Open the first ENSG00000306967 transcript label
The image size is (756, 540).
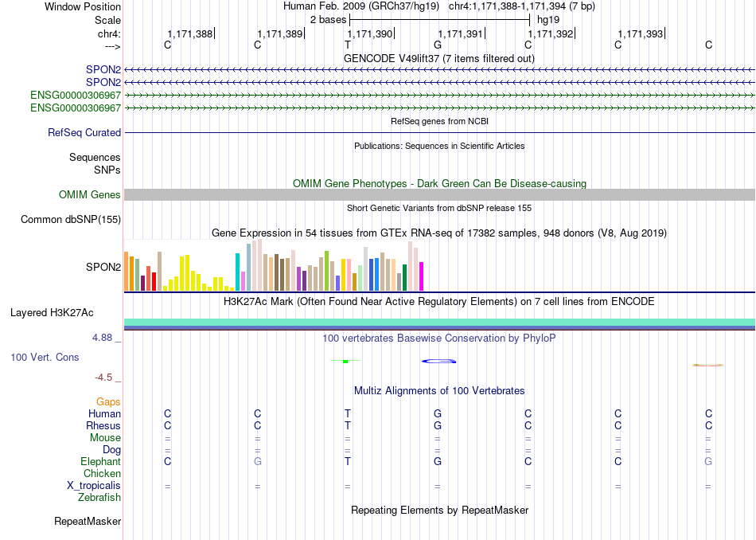pyautogui.click(x=76, y=95)
